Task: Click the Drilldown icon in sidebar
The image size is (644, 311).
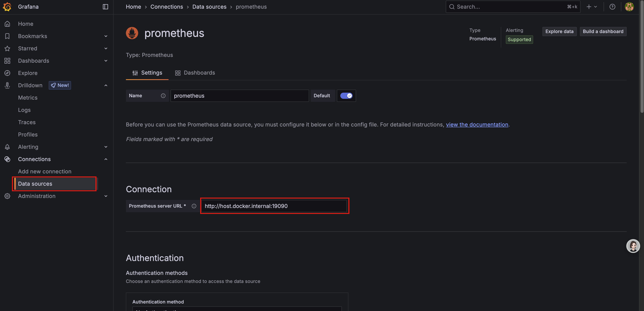Action: (8, 85)
